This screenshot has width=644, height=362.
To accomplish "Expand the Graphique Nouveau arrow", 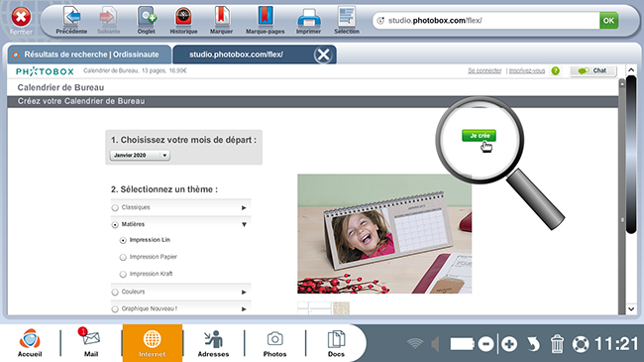I will coord(244,308).
